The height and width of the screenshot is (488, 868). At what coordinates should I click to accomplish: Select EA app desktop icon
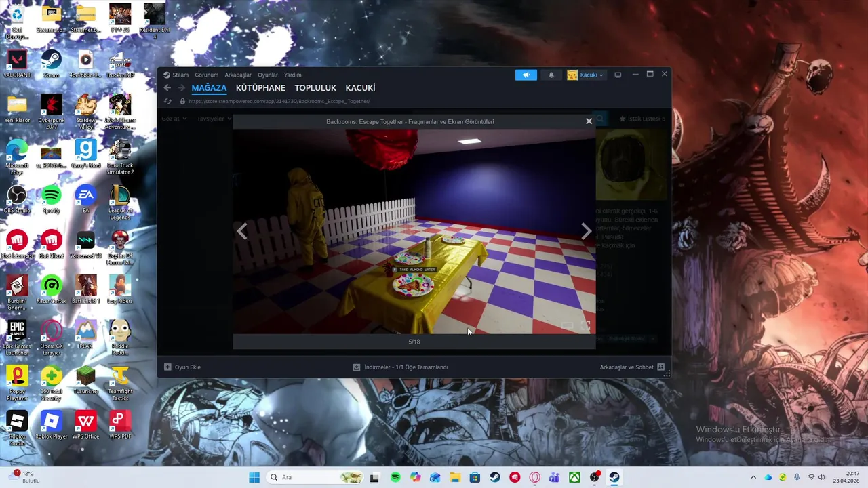[86, 199]
